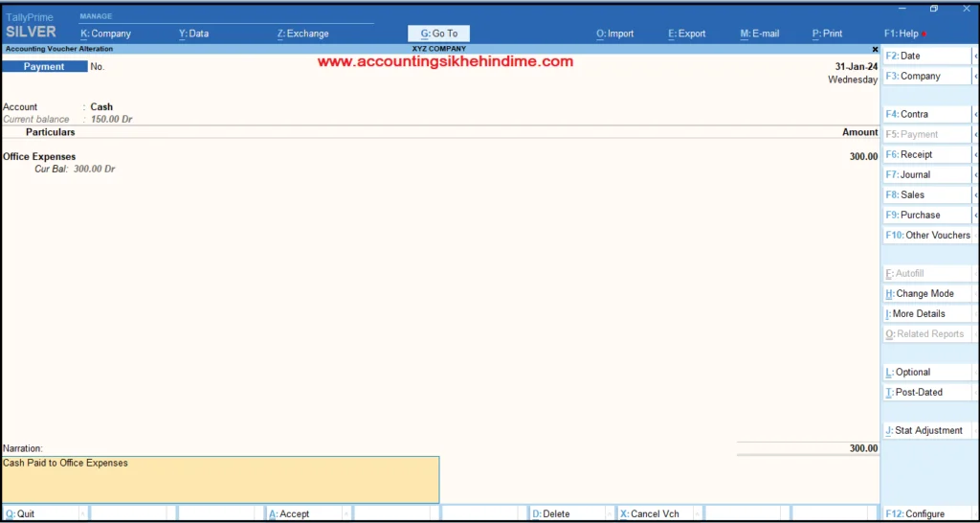Open the caret next to D: Delete

[x=610, y=514]
